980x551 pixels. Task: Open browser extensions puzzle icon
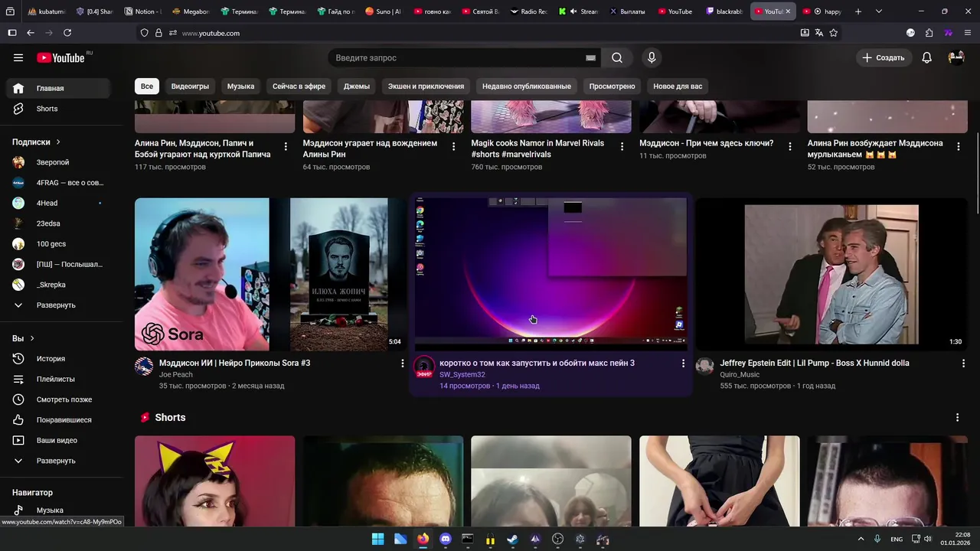tap(929, 33)
